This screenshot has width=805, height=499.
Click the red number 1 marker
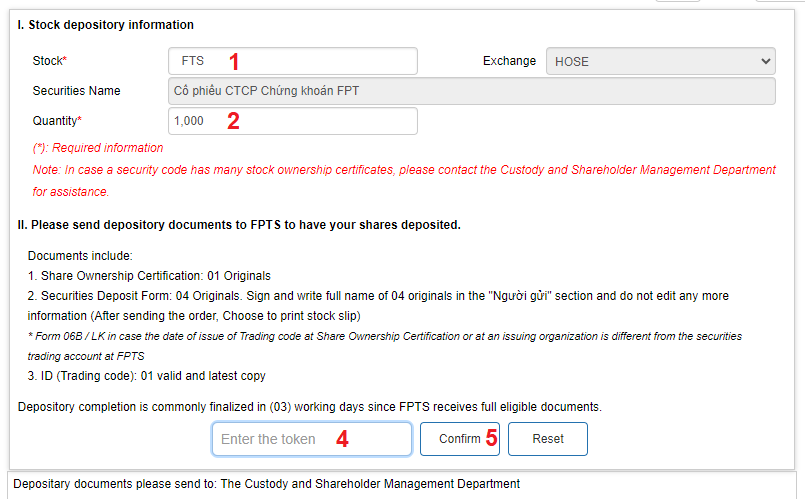234,61
